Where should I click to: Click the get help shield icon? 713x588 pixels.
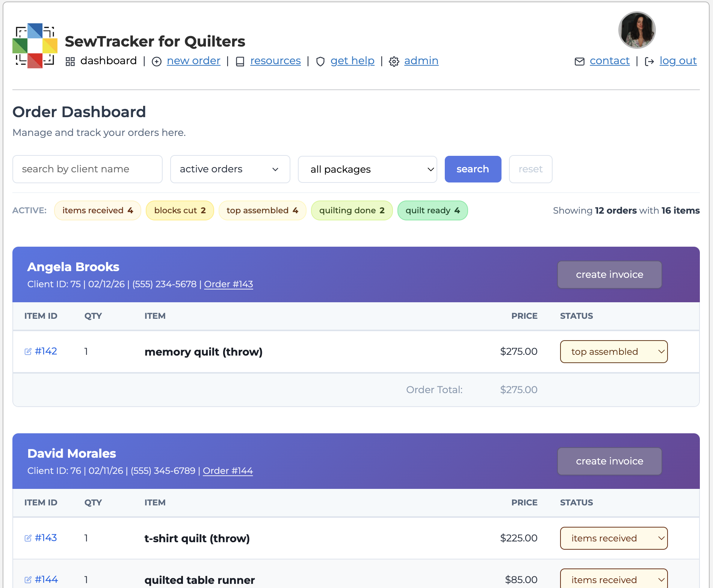pyautogui.click(x=320, y=62)
